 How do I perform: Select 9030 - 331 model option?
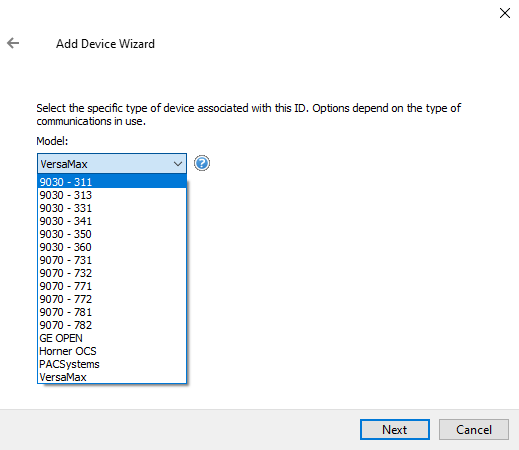point(112,208)
